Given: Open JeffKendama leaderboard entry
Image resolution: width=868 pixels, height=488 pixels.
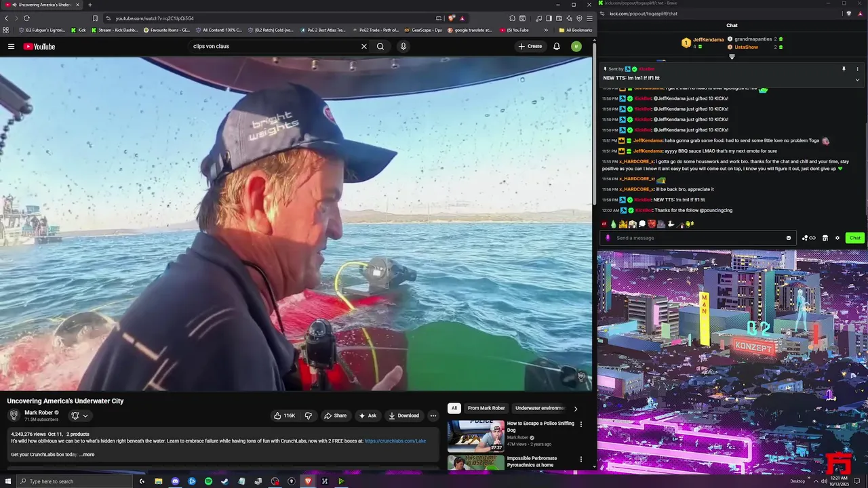Looking at the screenshot, I should [x=703, y=43].
